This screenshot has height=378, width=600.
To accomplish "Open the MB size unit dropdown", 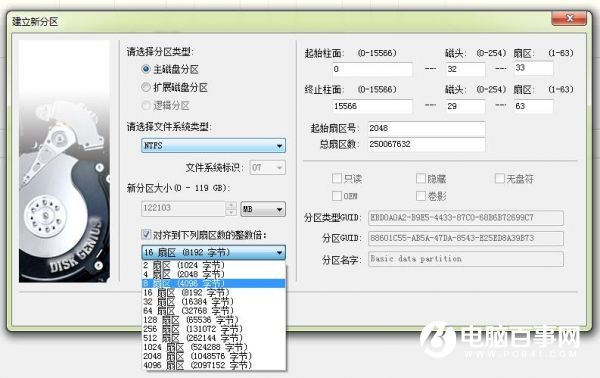I will point(263,209).
